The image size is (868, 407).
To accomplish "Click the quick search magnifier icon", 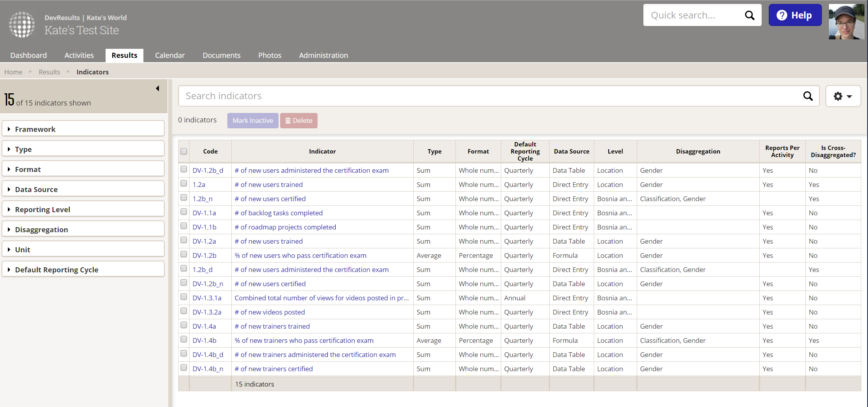I will point(749,15).
